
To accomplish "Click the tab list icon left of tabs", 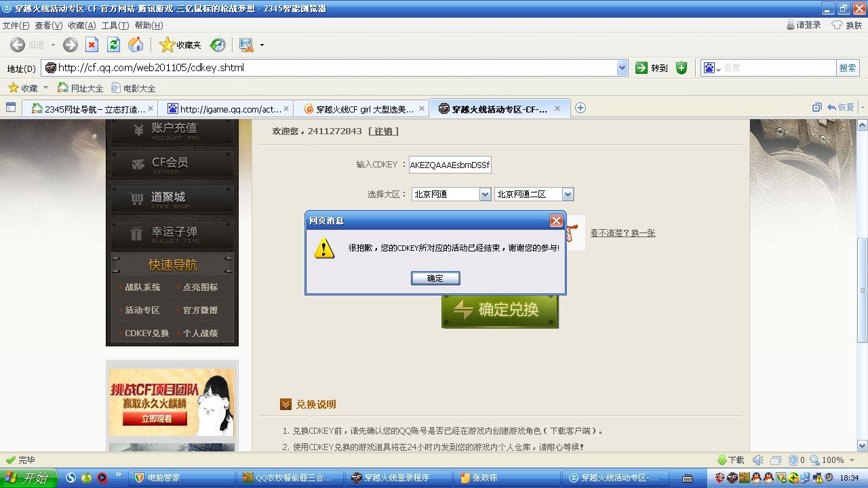I will tap(11, 107).
